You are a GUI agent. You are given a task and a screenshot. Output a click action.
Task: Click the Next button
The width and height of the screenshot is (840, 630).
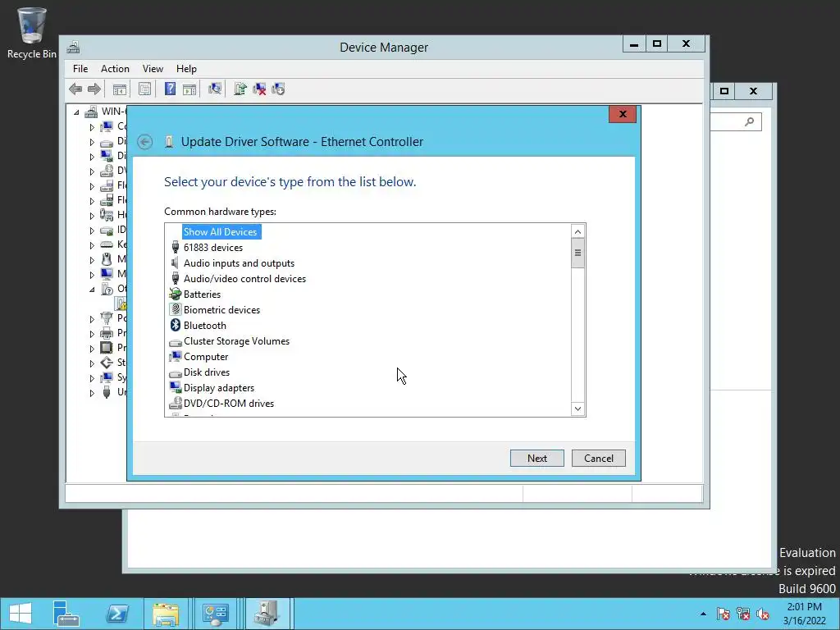point(536,458)
